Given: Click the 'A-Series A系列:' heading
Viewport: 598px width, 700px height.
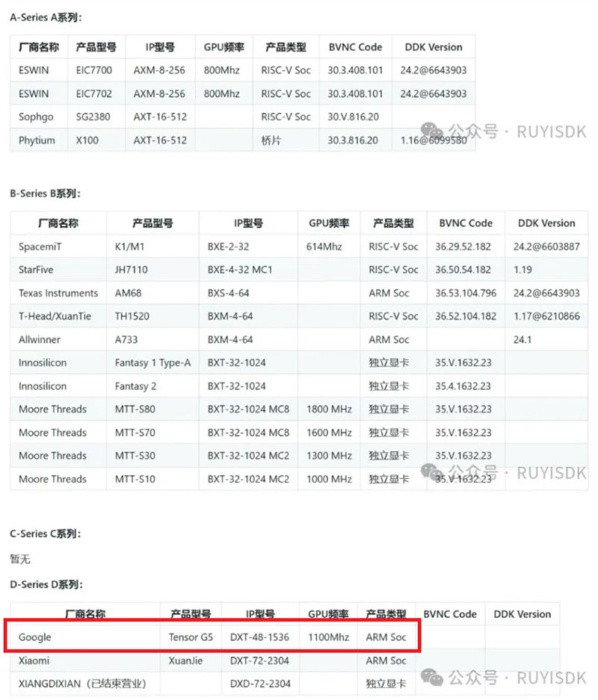Looking at the screenshot, I should [46, 17].
